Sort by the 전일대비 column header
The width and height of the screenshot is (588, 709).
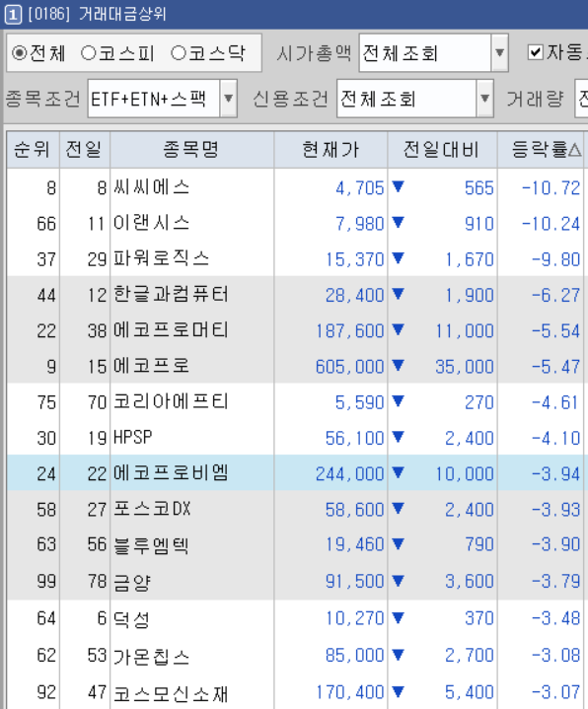pos(442,150)
